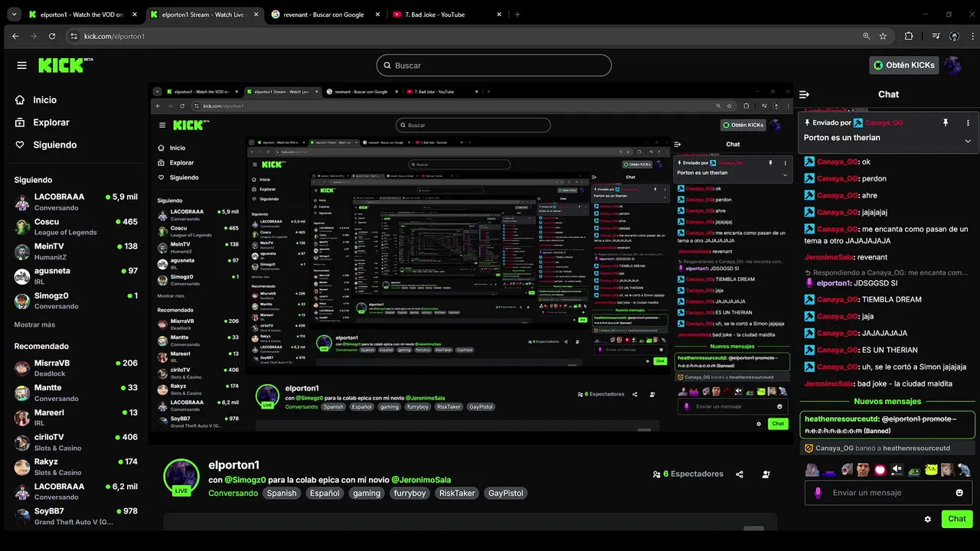This screenshot has width=980, height=551.
Task: Select the Spanish tag
Action: pos(282,494)
